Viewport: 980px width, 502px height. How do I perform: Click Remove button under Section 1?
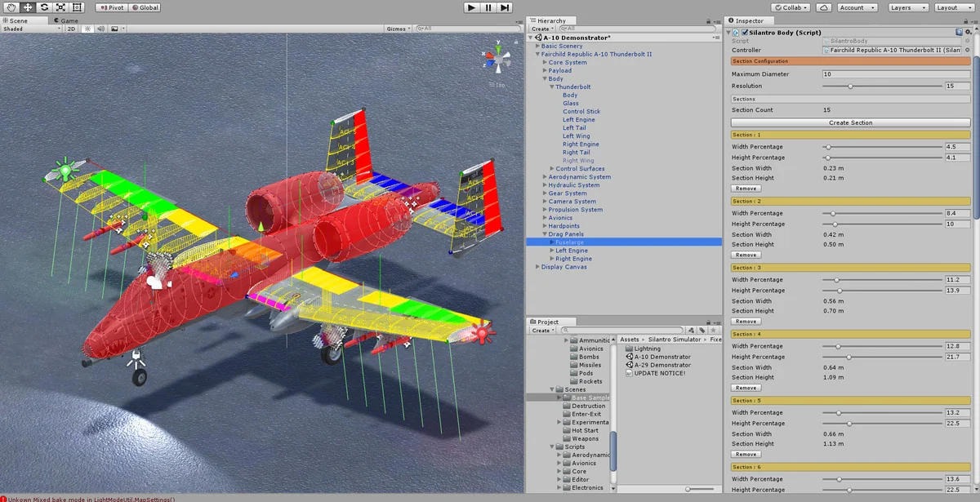[x=746, y=189]
